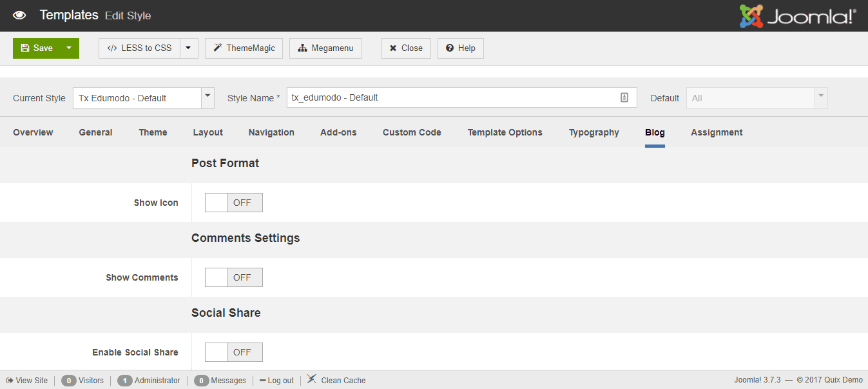Open the ThemeMagic tool
The image size is (868, 389).
tap(244, 48)
